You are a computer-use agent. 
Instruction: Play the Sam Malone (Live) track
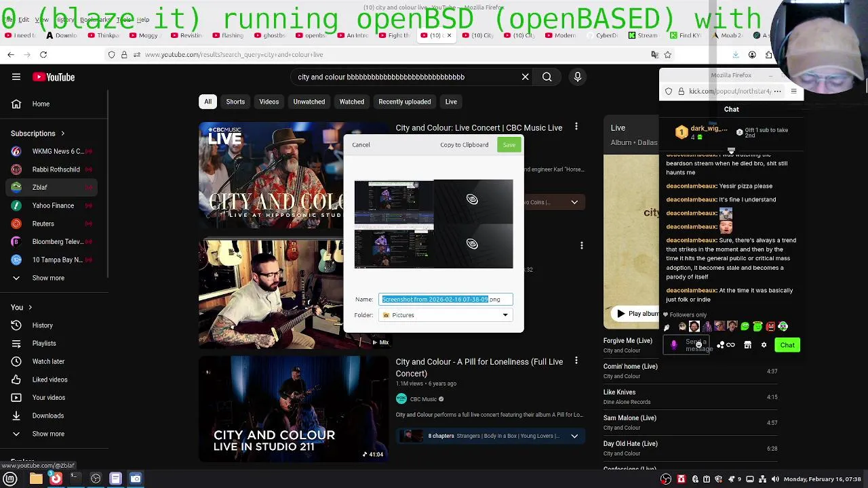tap(692, 422)
